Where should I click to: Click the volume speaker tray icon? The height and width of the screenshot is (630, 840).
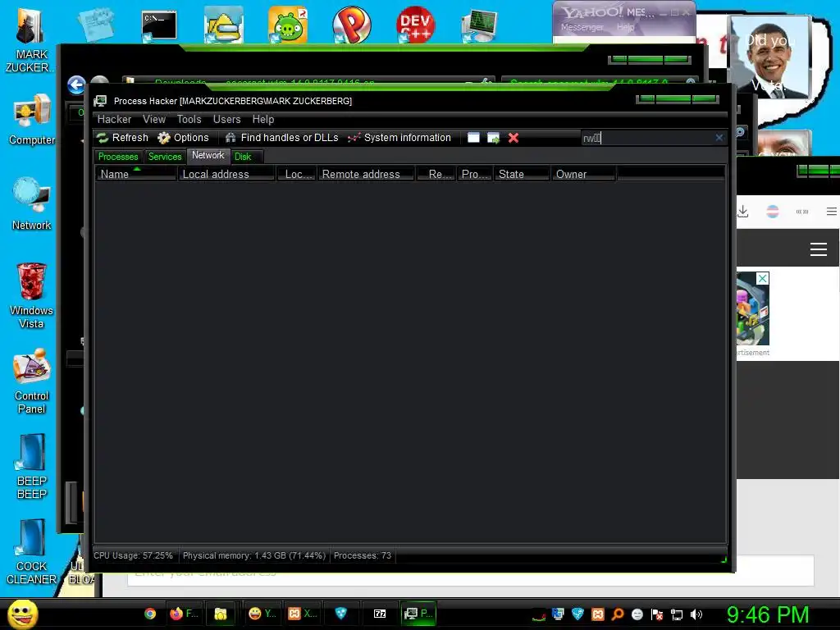tap(696, 614)
